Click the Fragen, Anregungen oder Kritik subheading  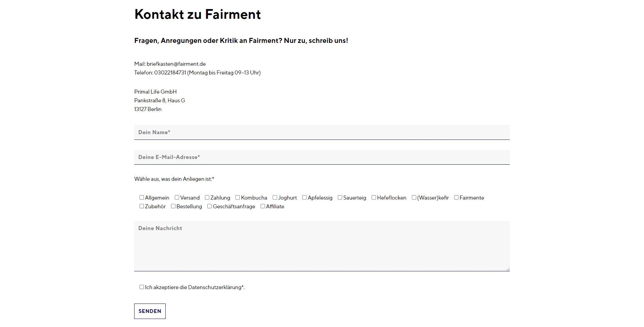pyautogui.click(x=241, y=41)
